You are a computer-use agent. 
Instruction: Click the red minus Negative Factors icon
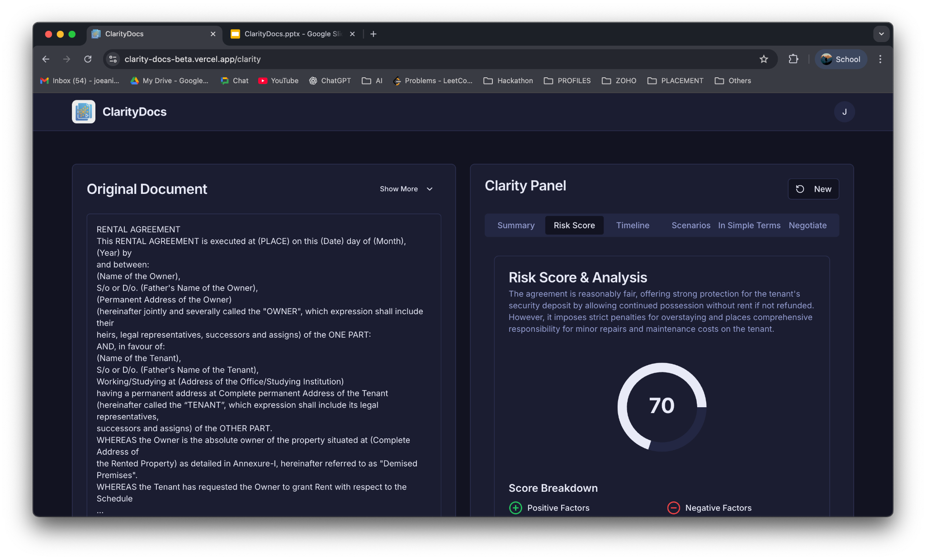[673, 508]
